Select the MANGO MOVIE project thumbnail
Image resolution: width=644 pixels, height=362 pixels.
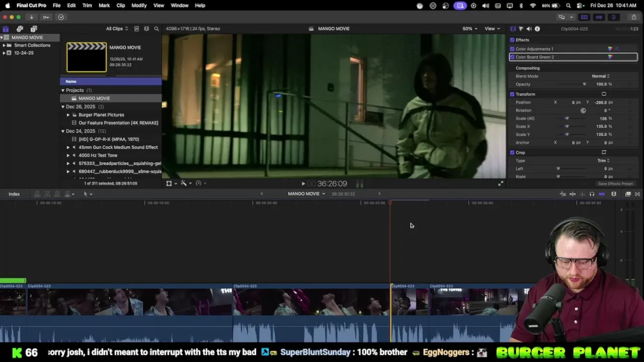[x=87, y=57]
